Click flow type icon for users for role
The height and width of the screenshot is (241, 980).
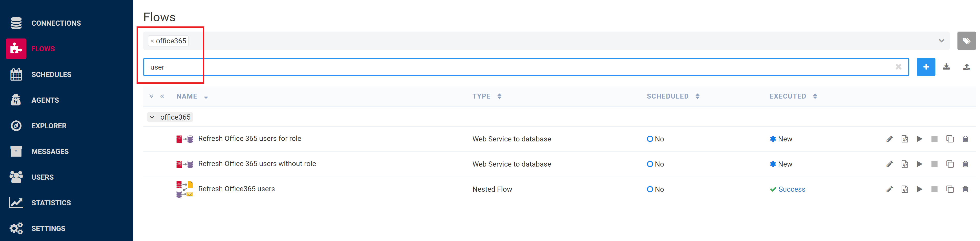click(x=184, y=139)
